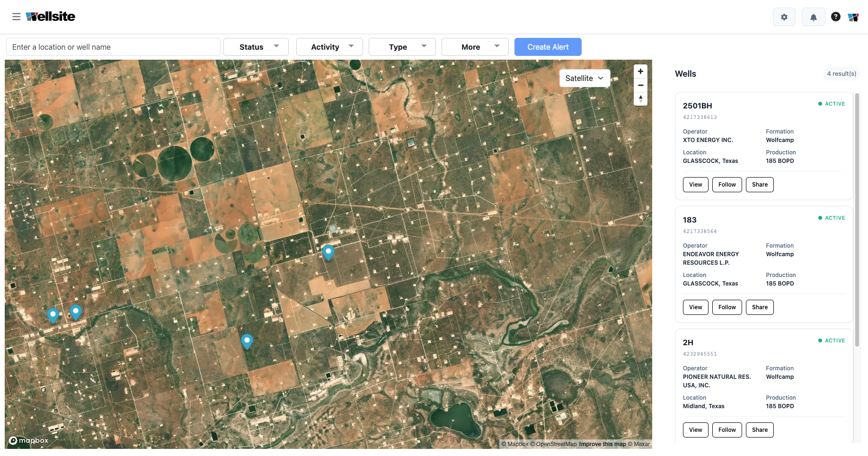View well 2501BH details
Screen dimensions: 868x456
(x=696, y=185)
